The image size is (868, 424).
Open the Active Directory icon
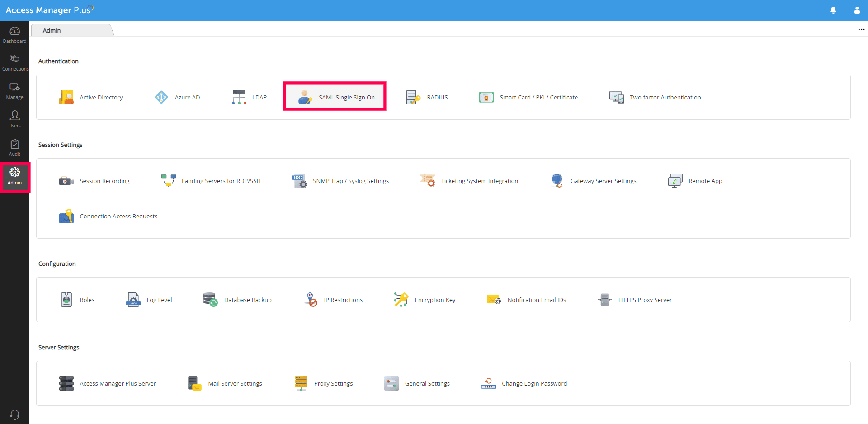(66, 97)
